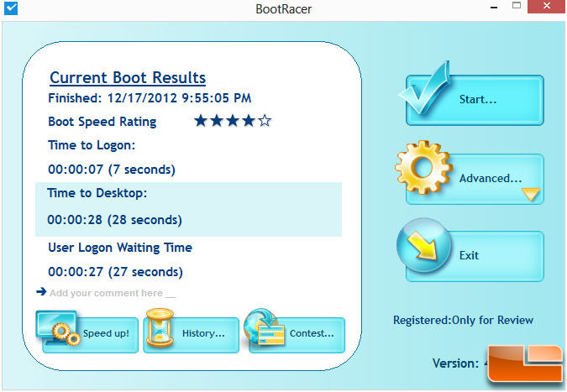This screenshot has width=567, height=392.
Task: Click the globe Contest icon
Action: [x=265, y=327]
